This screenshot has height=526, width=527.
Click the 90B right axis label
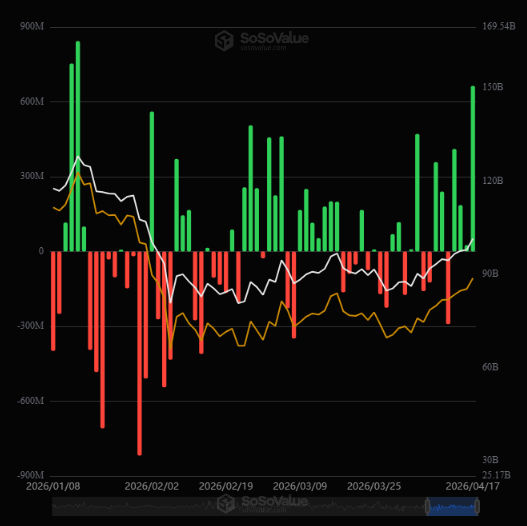pyautogui.click(x=490, y=274)
